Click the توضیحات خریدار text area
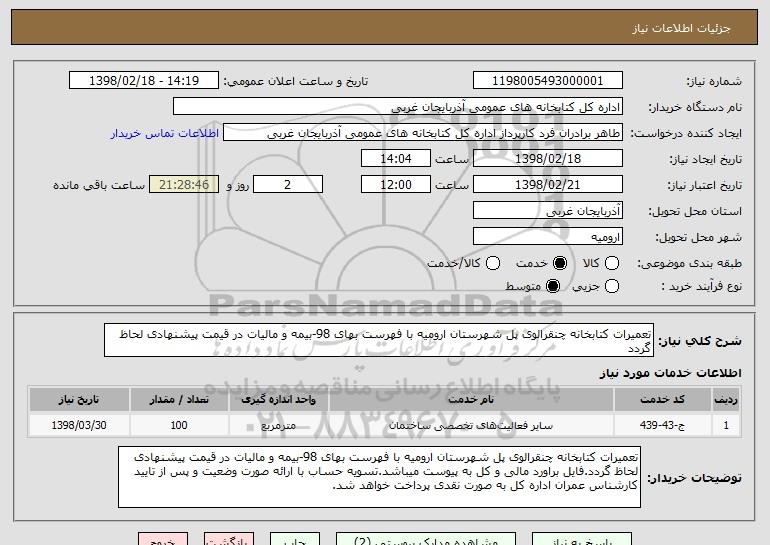 tap(379, 477)
